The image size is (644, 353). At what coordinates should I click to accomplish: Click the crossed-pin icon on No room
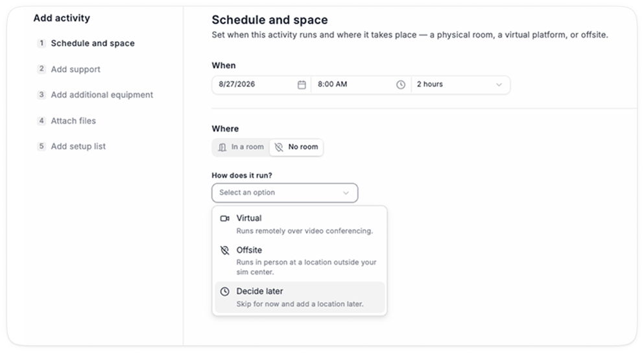click(279, 147)
